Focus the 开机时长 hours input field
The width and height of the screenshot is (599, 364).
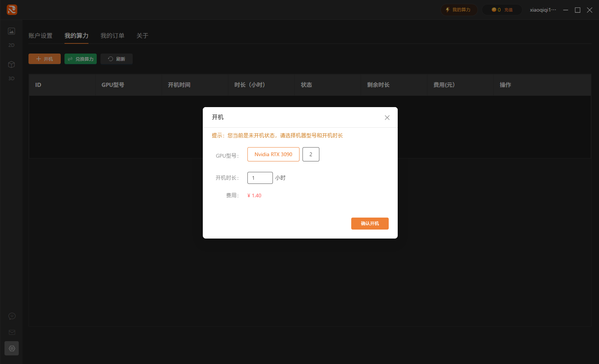point(260,178)
